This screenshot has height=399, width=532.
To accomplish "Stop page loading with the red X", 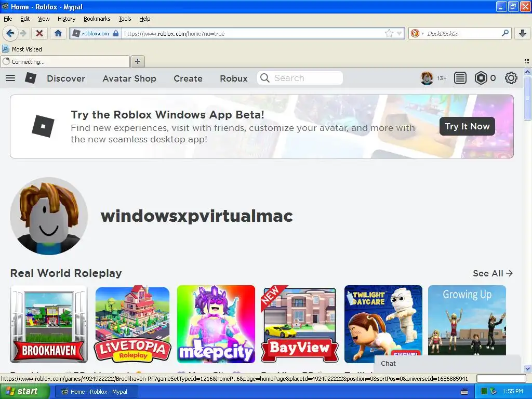I will point(39,33).
